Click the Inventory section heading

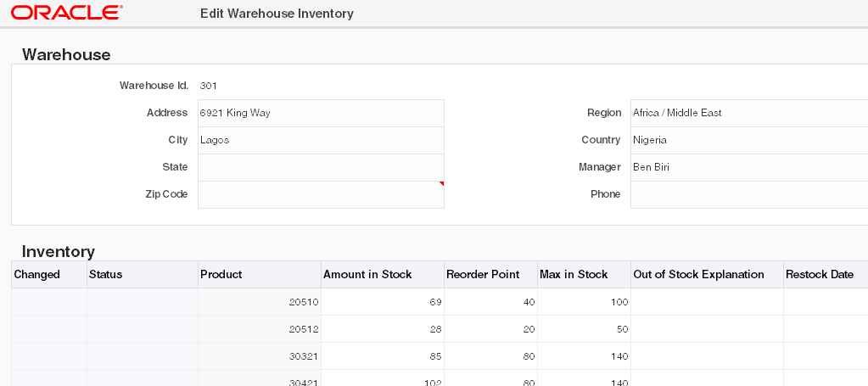[59, 251]
